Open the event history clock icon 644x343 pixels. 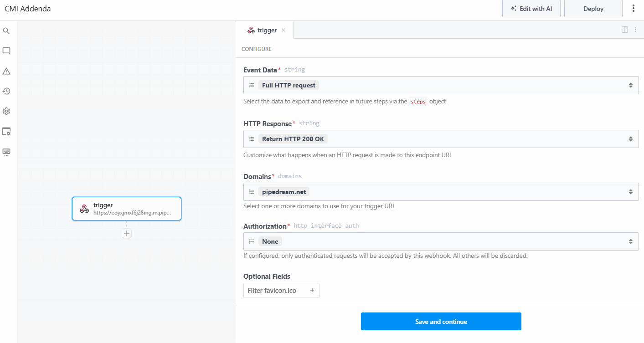pos(6,91)
